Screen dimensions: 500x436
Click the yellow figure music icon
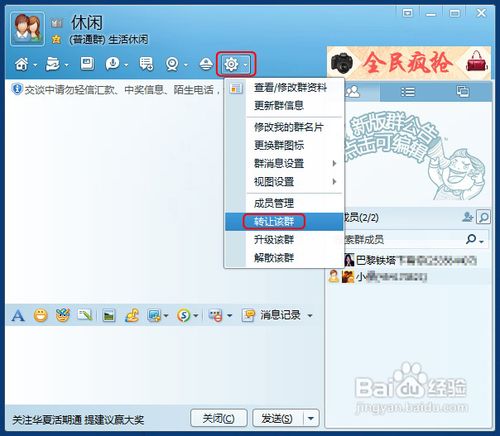coord(132,315)
